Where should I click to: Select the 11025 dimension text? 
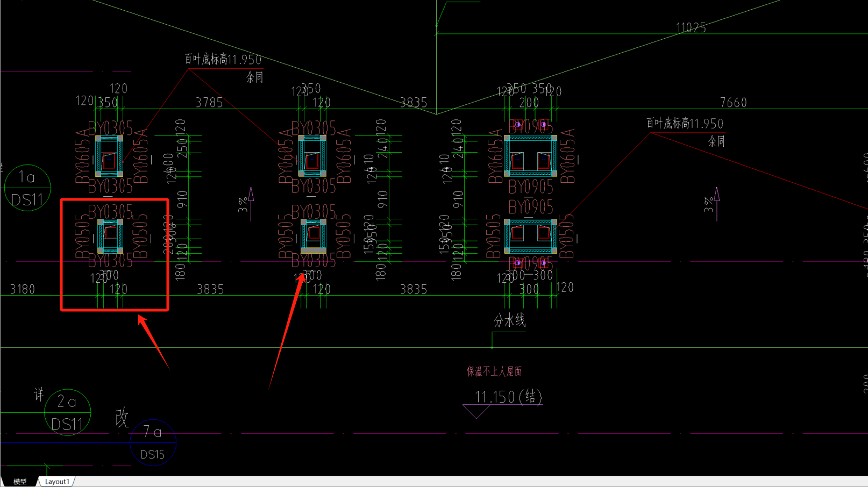click(691, 28)
